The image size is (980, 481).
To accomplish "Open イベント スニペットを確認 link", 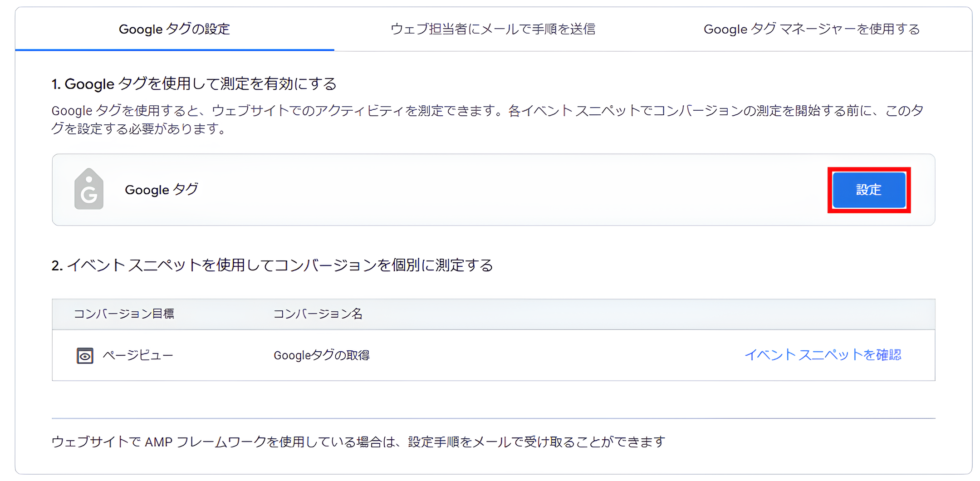I will pos(824,356).
